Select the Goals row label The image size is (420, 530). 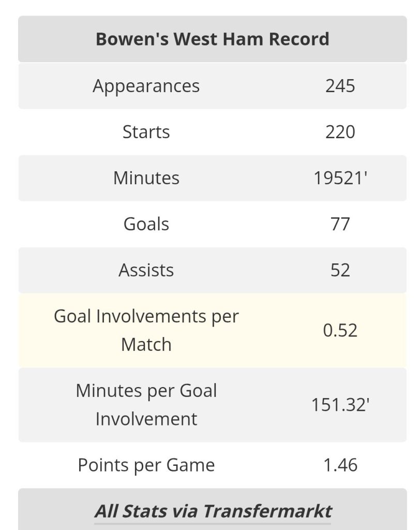(146, 224)
